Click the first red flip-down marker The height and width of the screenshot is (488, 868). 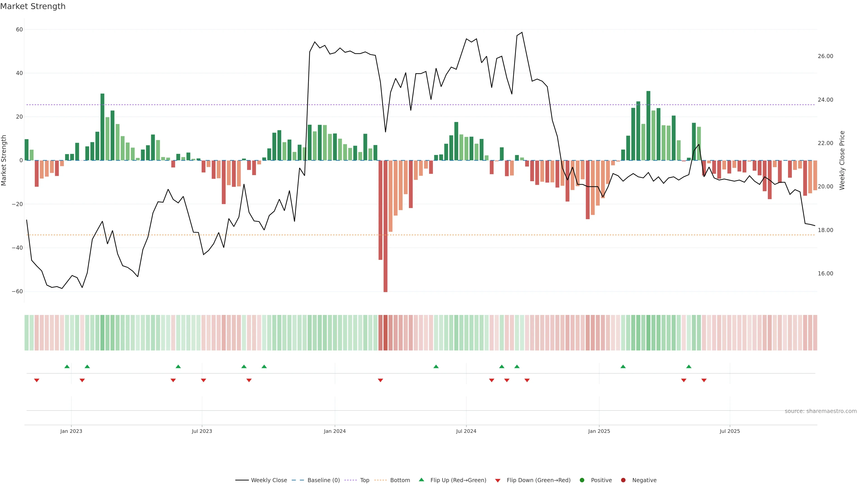click(37, 380)
